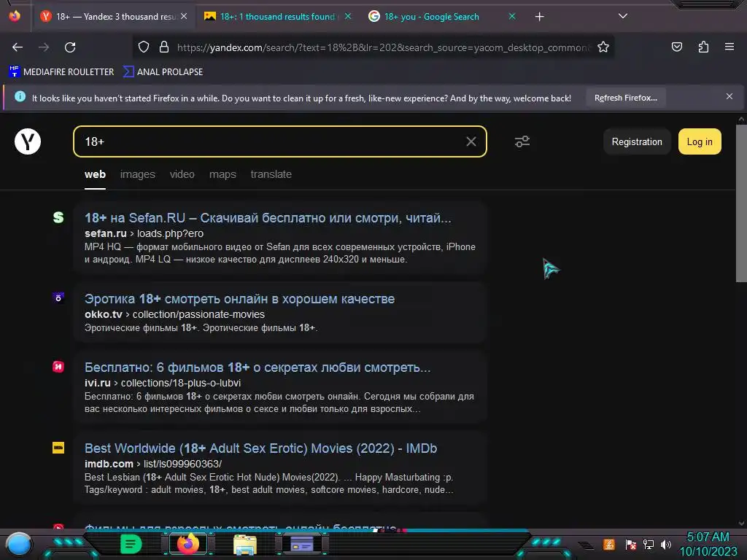Viewport: 747px width, 560px height.
Task: Open Yandex search settings filters
Action: (x=522, y=141)
